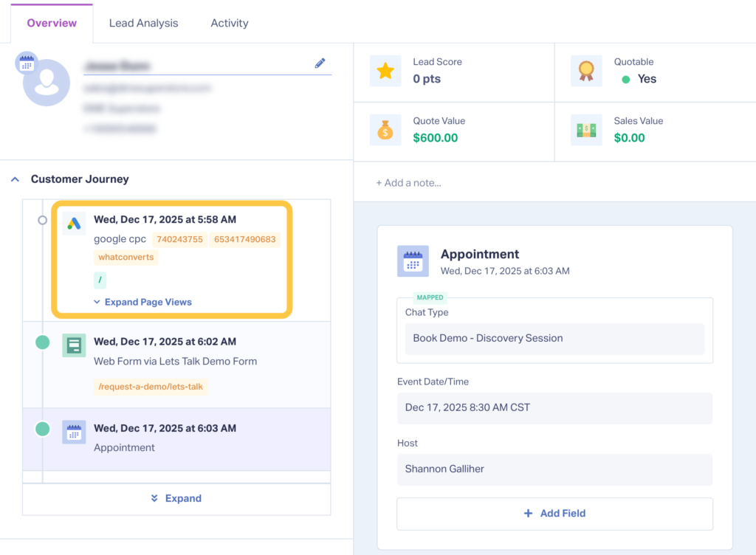Switch to the Lead Analysis tab
The image size is (756, 555).
(x=143, y=23)
